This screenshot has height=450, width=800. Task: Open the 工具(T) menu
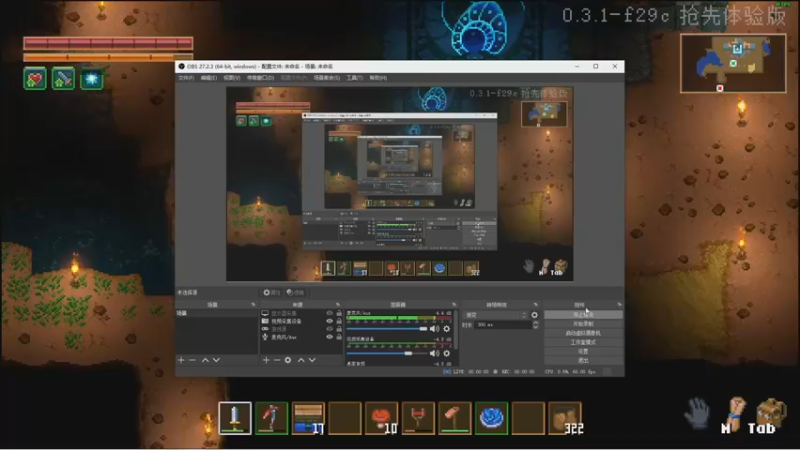coord(355,78)
